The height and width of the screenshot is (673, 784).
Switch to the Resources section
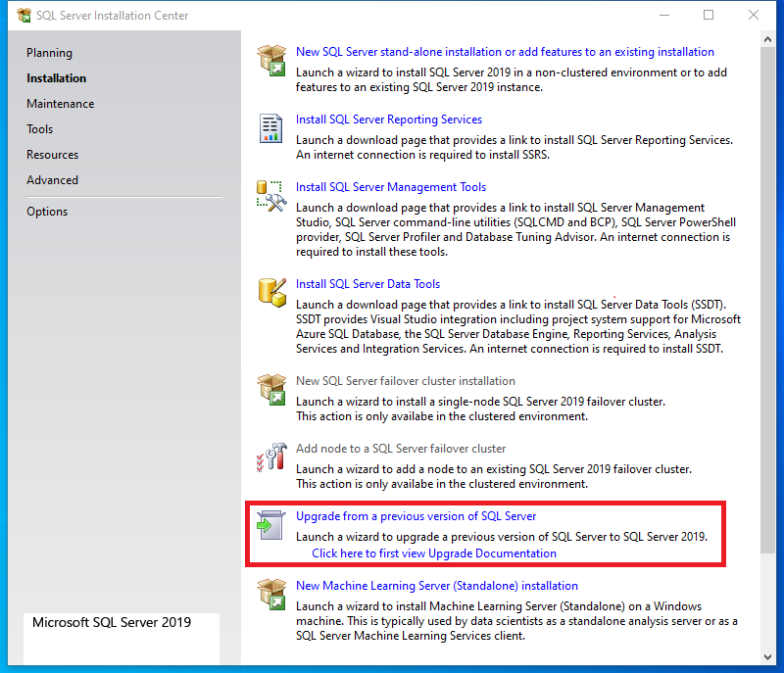pyautogui.click(x=52, y=155)
